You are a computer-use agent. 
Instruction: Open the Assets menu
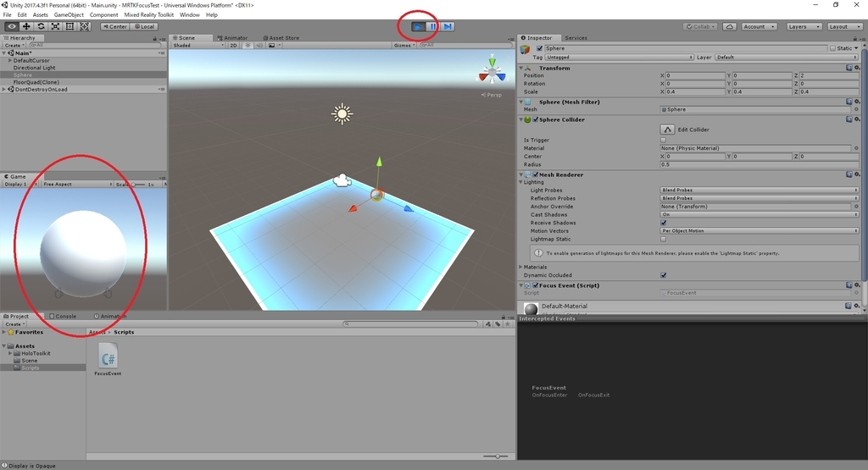(x=40, y=15)
